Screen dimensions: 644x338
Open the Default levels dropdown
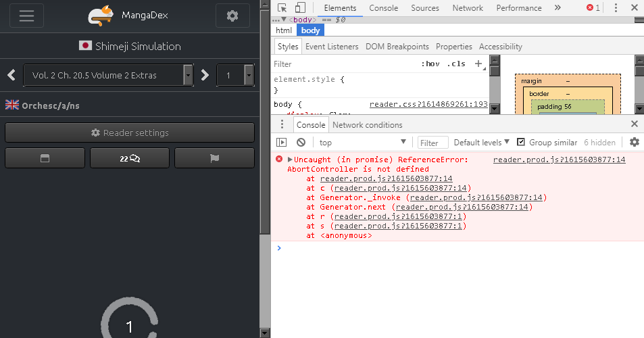coord(482,143)
